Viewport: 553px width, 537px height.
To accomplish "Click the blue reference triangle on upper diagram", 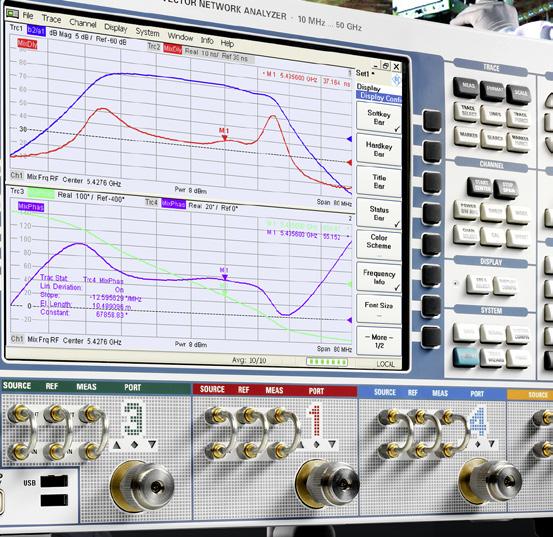I will (x=349, y=139).
